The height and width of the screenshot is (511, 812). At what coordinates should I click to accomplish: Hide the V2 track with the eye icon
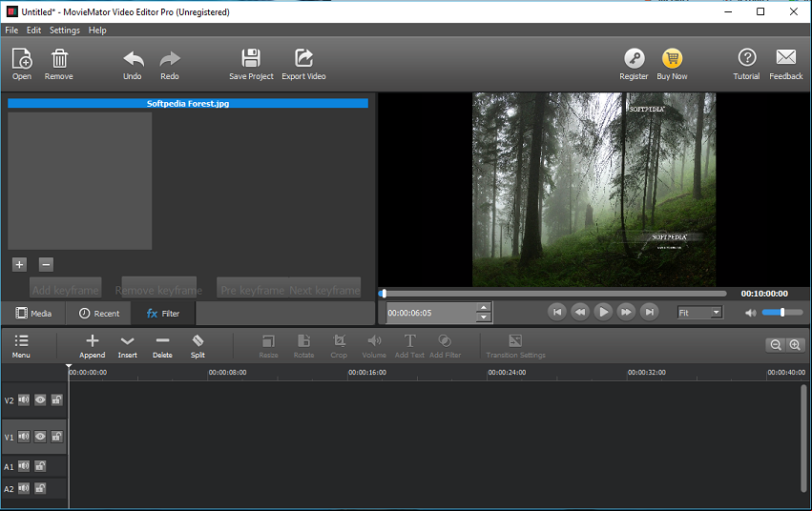point(40,399)
